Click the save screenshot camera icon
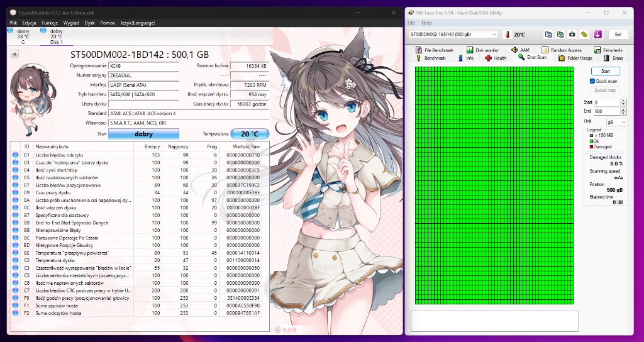Image resolution: width=644 pixels, height=342 pixels. click(x=572, y=35)
